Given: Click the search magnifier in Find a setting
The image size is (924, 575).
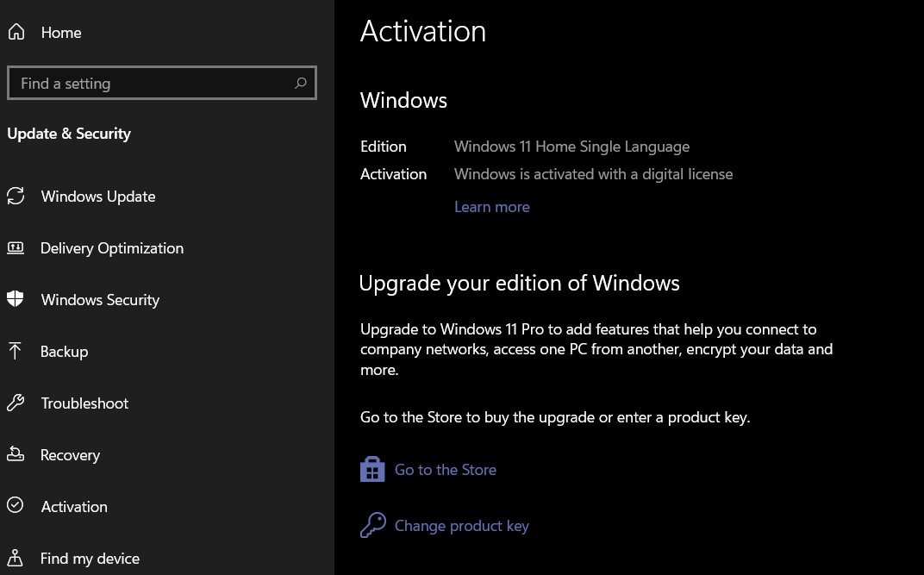Looking at the screenshot, I should 300,83.
